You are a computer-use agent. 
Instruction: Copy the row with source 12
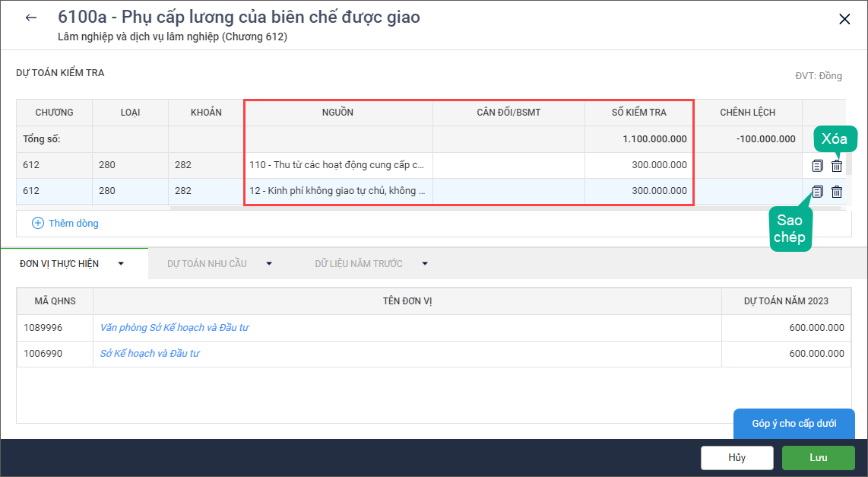818,192
